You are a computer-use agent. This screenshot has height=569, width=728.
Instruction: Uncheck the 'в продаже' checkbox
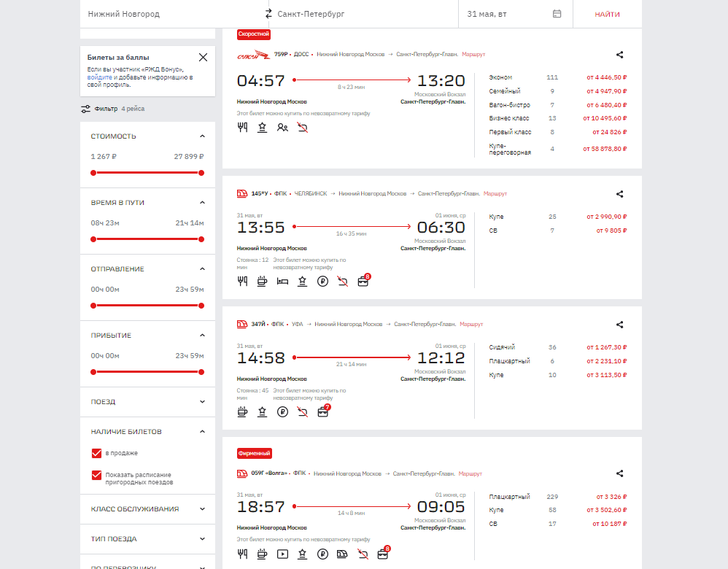(x=96, y=453)
